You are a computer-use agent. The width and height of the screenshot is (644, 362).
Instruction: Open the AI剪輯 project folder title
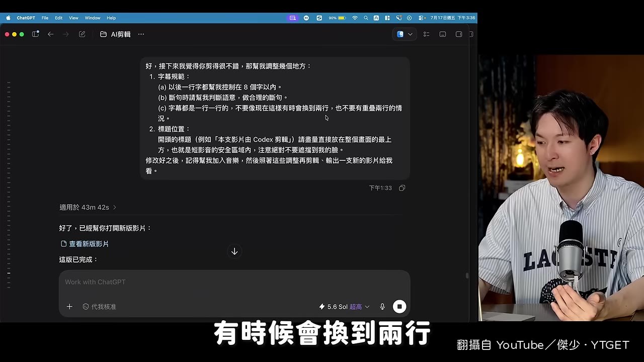point(115,34)
